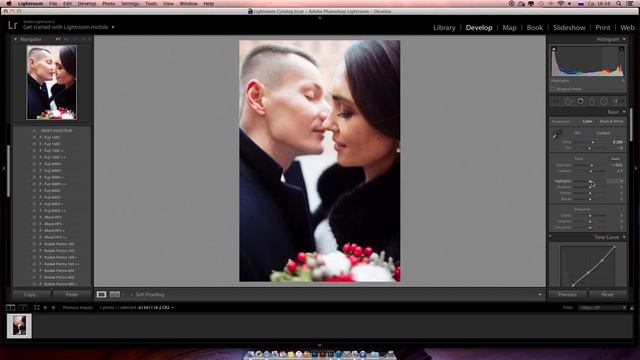Select the Graduated Filter tool
The height and width of the screenshot is (360, 640).
[x=592, y=101]
